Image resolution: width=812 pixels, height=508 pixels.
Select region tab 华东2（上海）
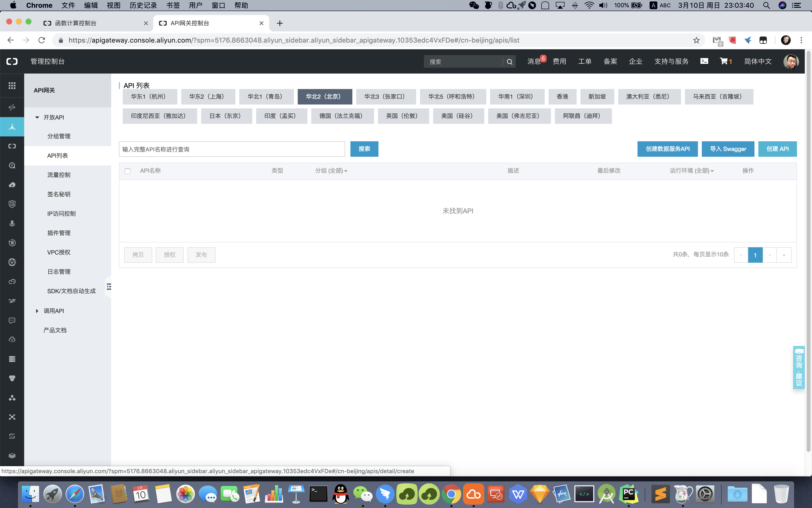[x=208, y=97]
